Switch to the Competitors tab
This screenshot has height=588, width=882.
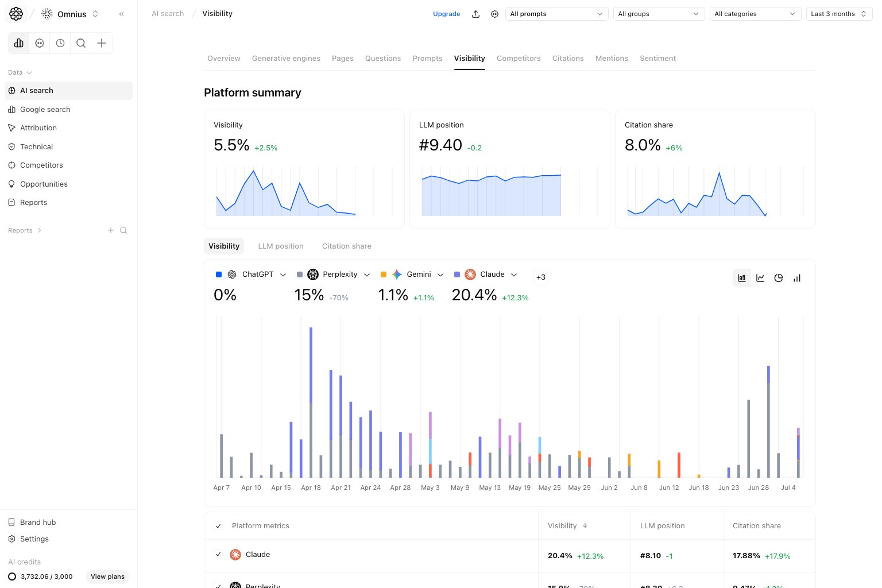point(519,59)
